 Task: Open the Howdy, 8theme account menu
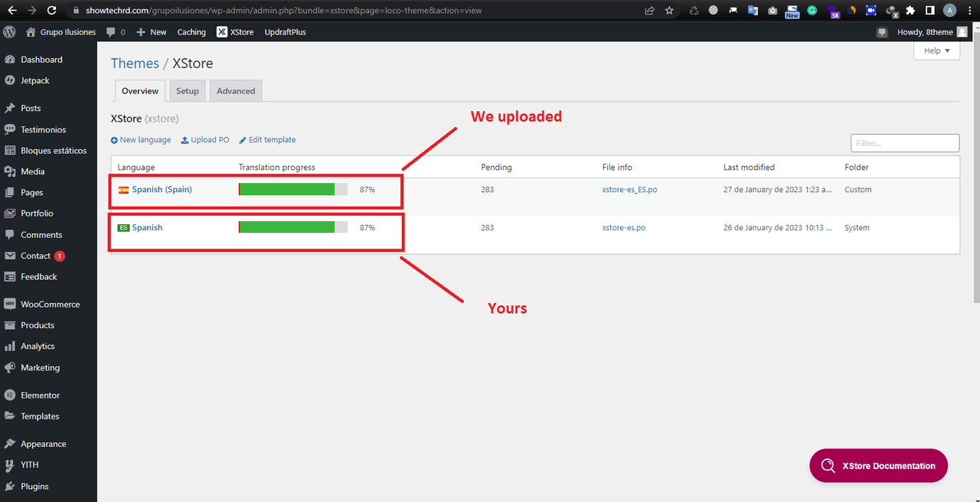[932, 32]
